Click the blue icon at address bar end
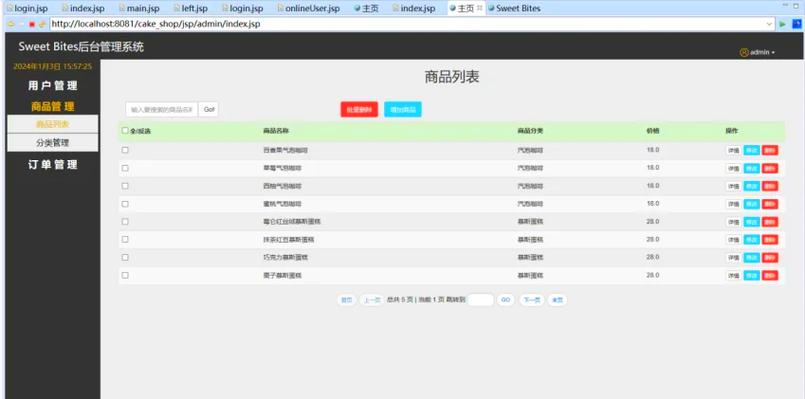The image size is (805, 399). [x=797, y=24]
